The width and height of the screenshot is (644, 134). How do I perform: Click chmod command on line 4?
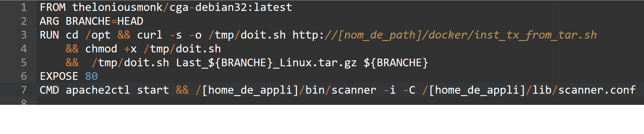tap(101, 49)
